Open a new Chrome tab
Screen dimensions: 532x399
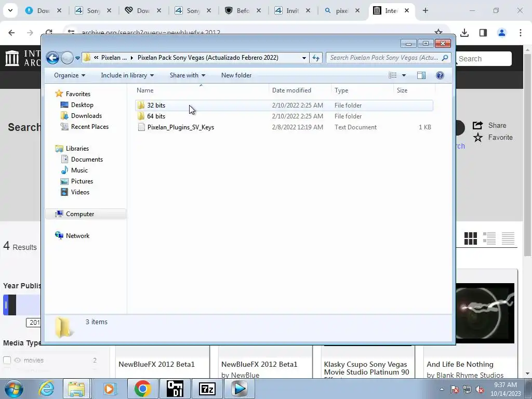pyautogui.click(x=425, y=10)
